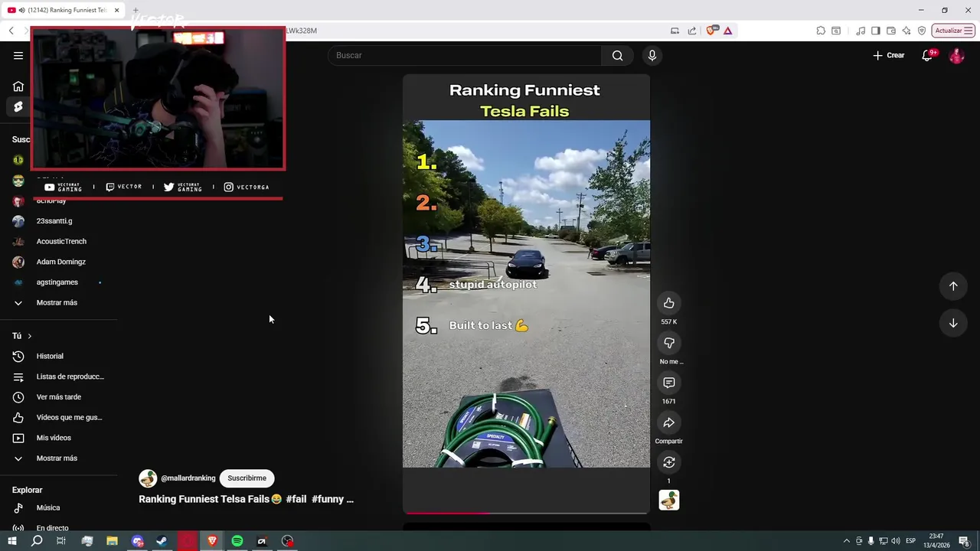Pause the Tesla Fails short video
The image size is (980, 551).
pos(526,294)
